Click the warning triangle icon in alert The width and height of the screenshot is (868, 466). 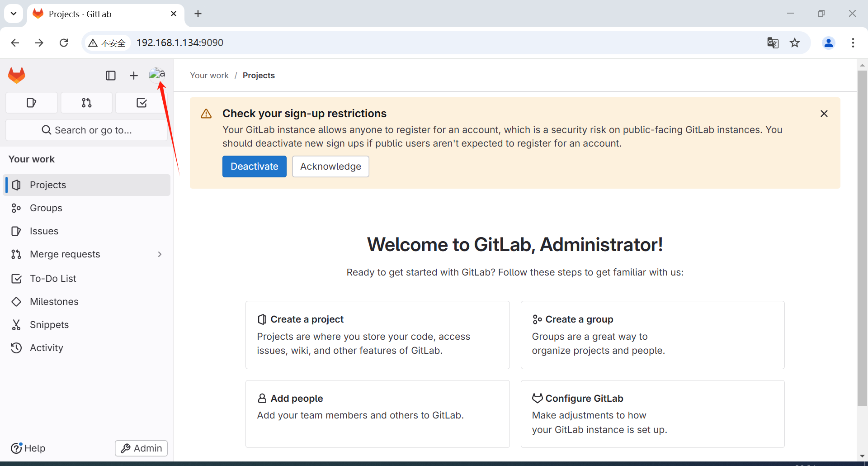click(x=206, y=114)
